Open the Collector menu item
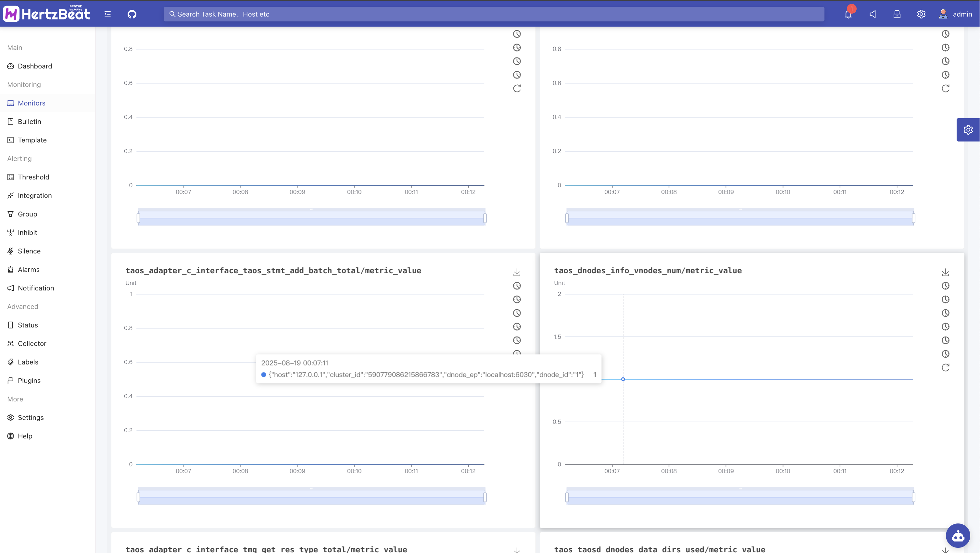Screen dimensions: 980x553 click(x=32, y=343)
